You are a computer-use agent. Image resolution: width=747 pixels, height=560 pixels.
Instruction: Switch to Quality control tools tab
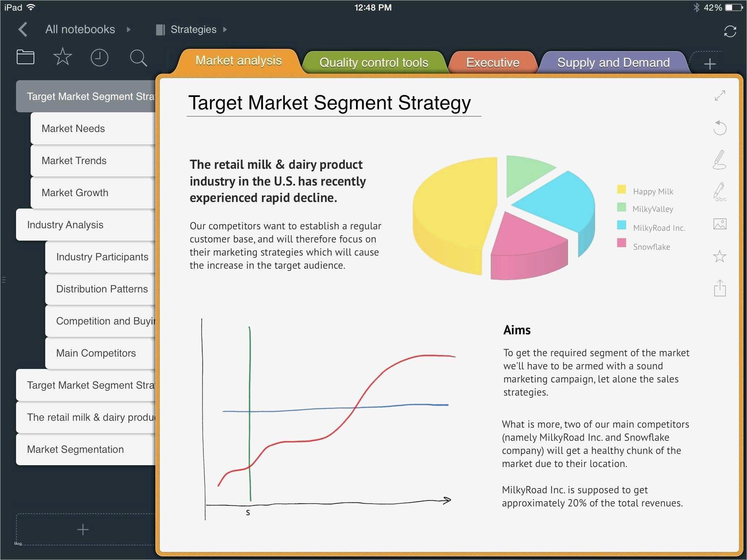[x=373, y=63]
